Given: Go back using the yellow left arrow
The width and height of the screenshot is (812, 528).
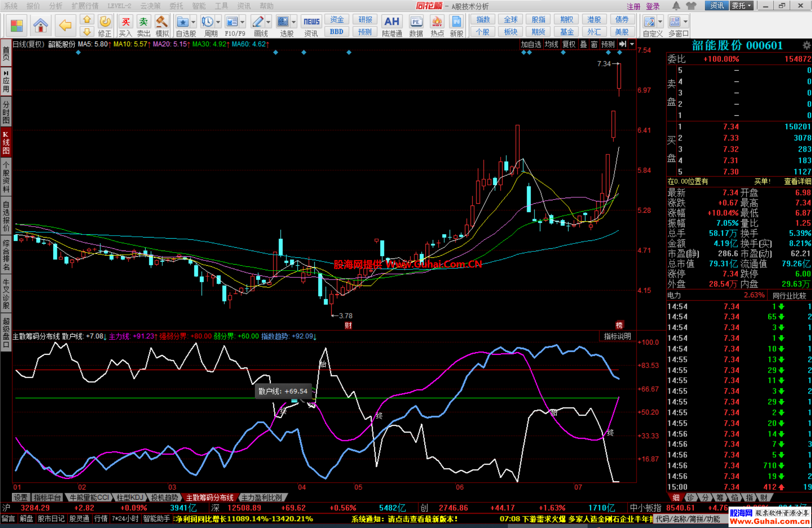Looking at the screenshot, I should [x=65, y=26].
